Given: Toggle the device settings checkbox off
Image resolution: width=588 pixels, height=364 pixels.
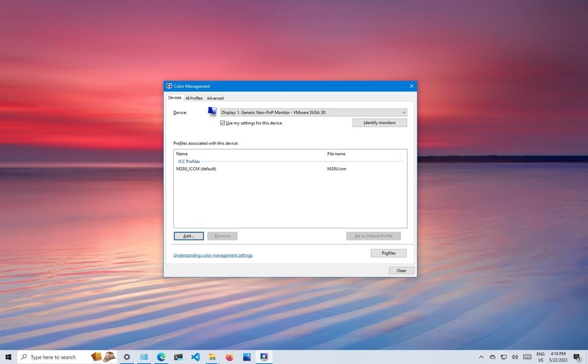Looking at the screenshot, I should click(223, 122).
